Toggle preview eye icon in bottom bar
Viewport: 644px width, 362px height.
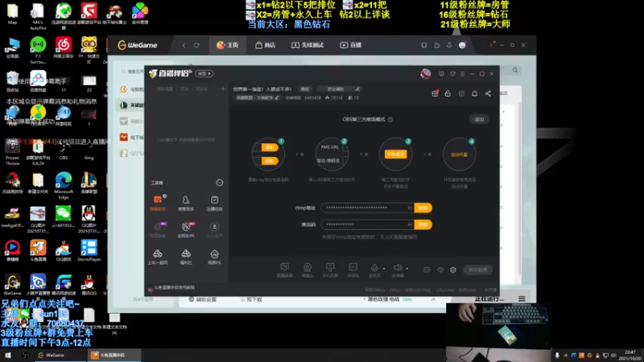440,269
